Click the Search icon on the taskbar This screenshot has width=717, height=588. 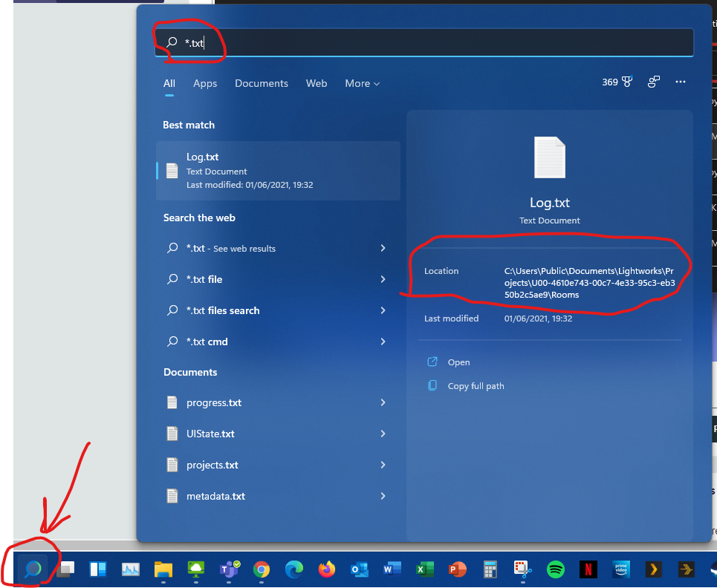[33, 569]
